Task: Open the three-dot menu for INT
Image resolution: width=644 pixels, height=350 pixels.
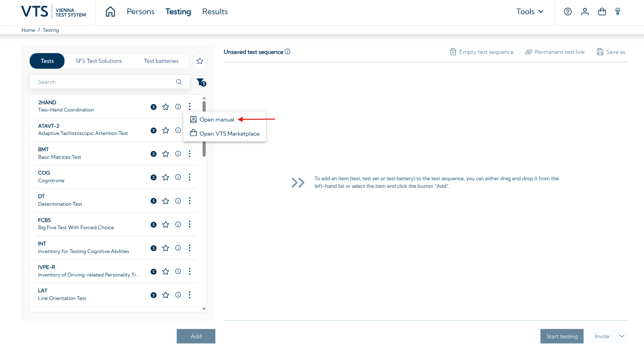Action: (189, 248)
